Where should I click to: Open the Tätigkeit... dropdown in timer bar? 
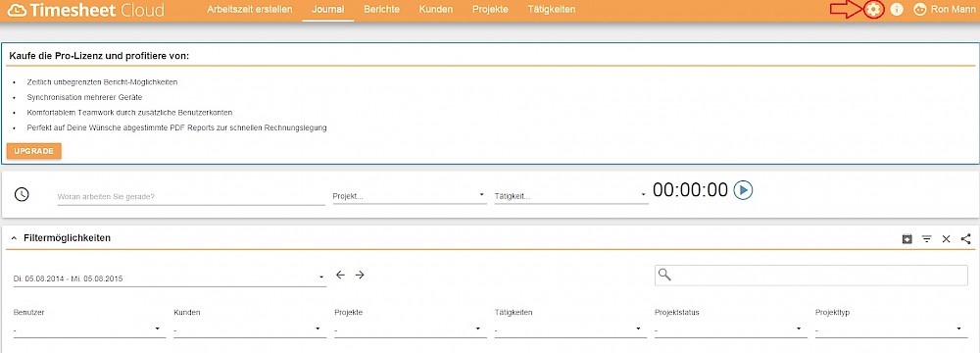pyautogui.click(x=570, y=196)
